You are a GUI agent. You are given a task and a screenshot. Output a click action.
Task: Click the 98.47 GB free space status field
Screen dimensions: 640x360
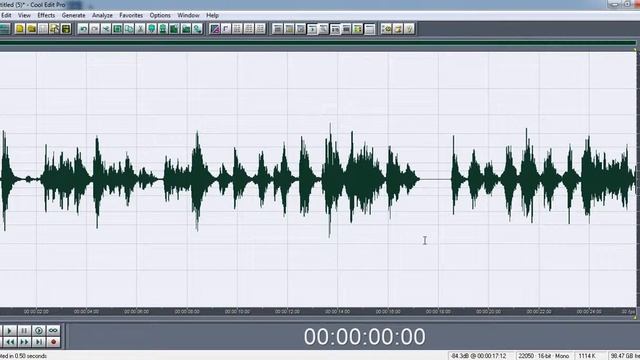[x=624, y=356]
